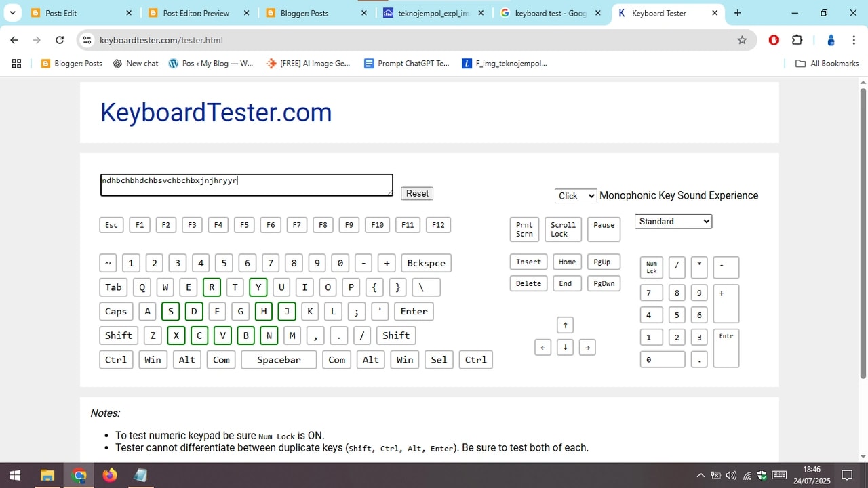Open the Standard keyboard layout dropdown
This screenshot has height=488, width=868.
tap(673, 221)
